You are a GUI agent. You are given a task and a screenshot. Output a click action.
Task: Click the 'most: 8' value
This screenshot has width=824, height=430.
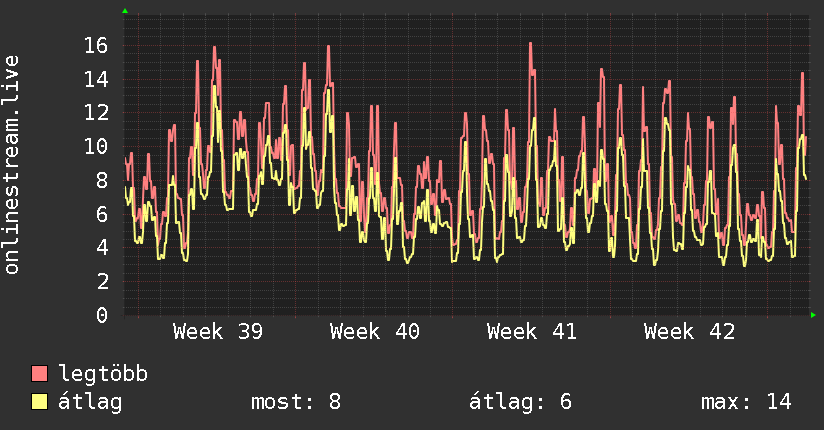tap(296, 402)
